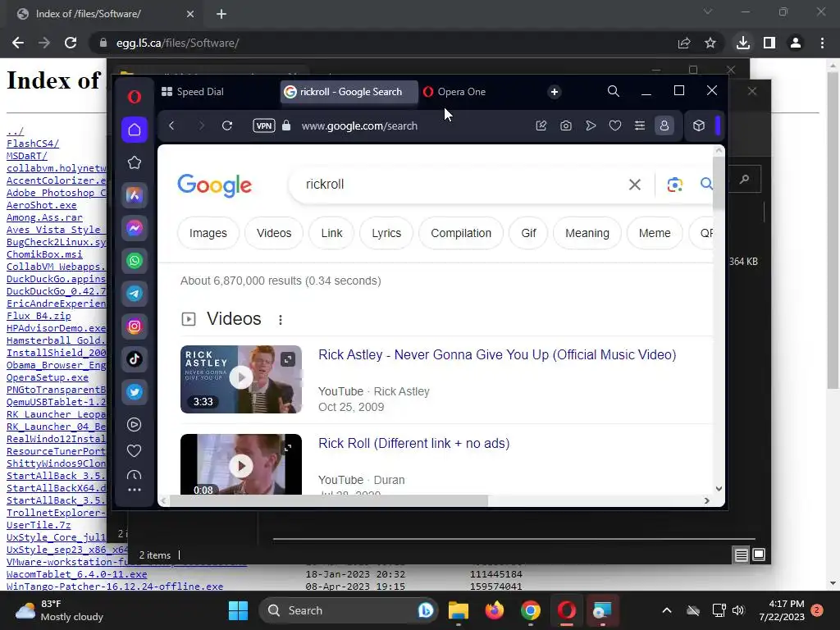The height and width of the screenshot is (630, 840).
Task: Open bookmarks star in Opera sidebar
Action: [x=135, y=163]
